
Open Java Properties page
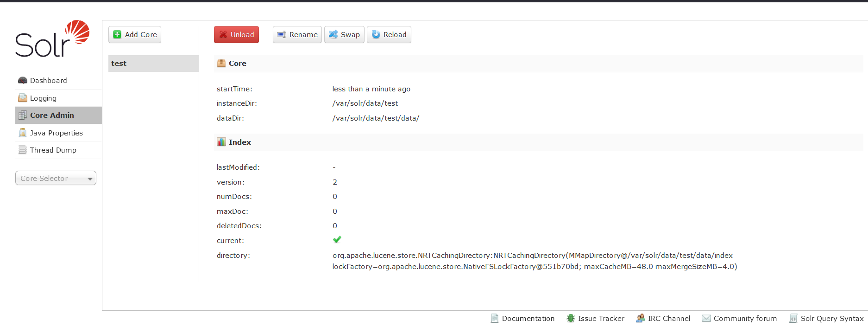coord(58,133)
